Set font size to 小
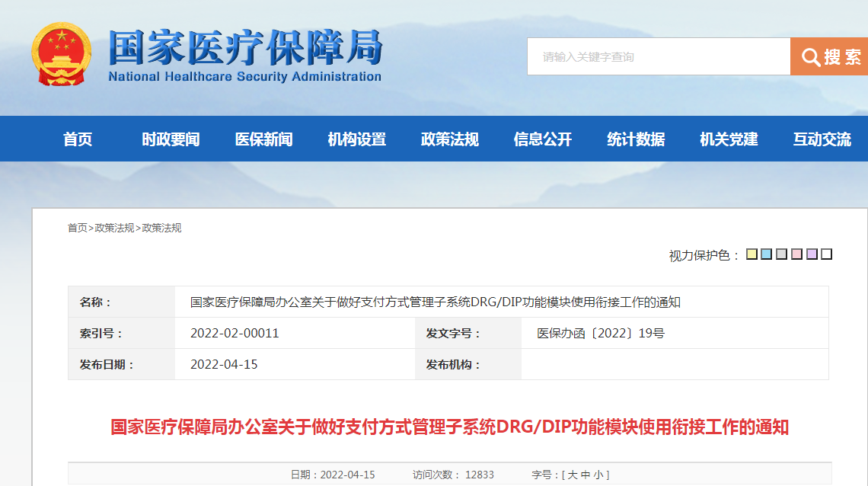Screen dimensions: 868x486 [x=598, y=475]
